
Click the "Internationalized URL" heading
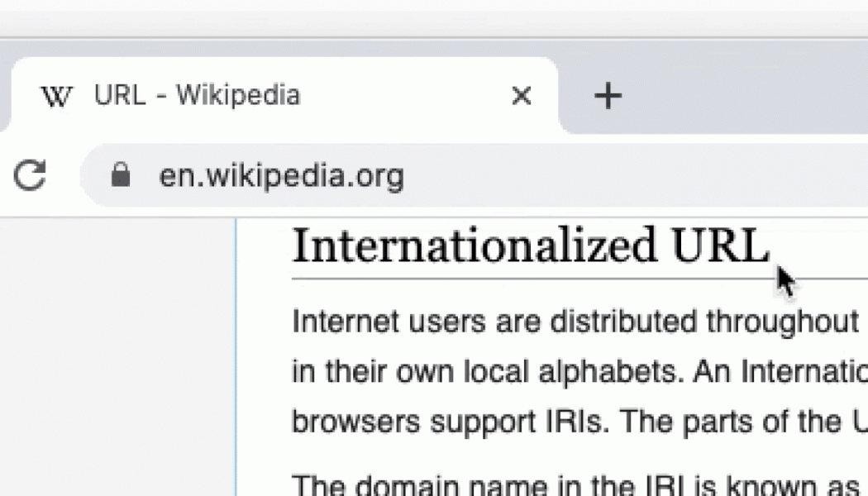[529, 245]
